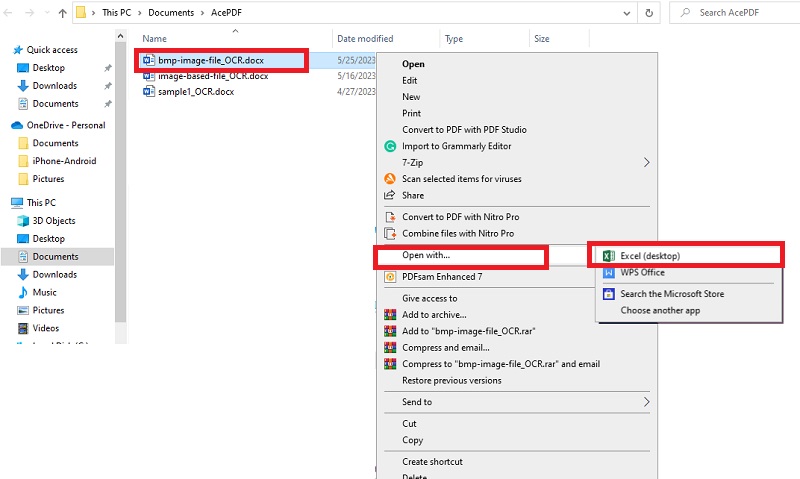Screen dimensions: 800x479
Task: Sort files by the Name column
Action: (154, 39)
